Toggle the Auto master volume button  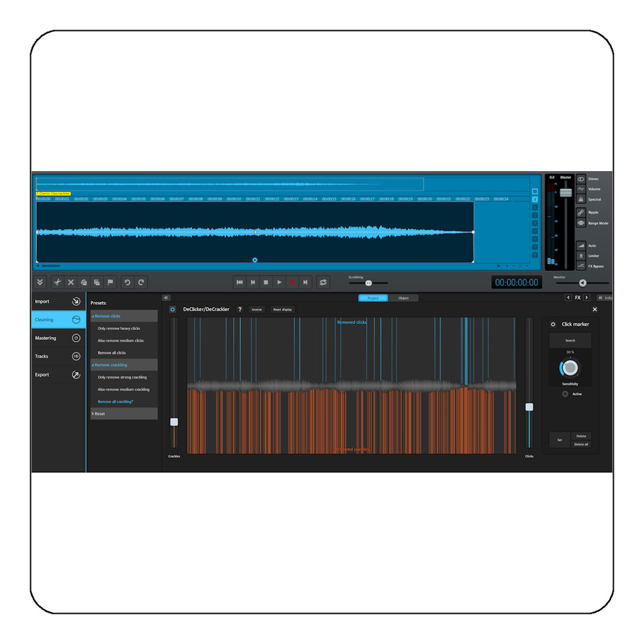pyautogui.click(x=581, y=246)
